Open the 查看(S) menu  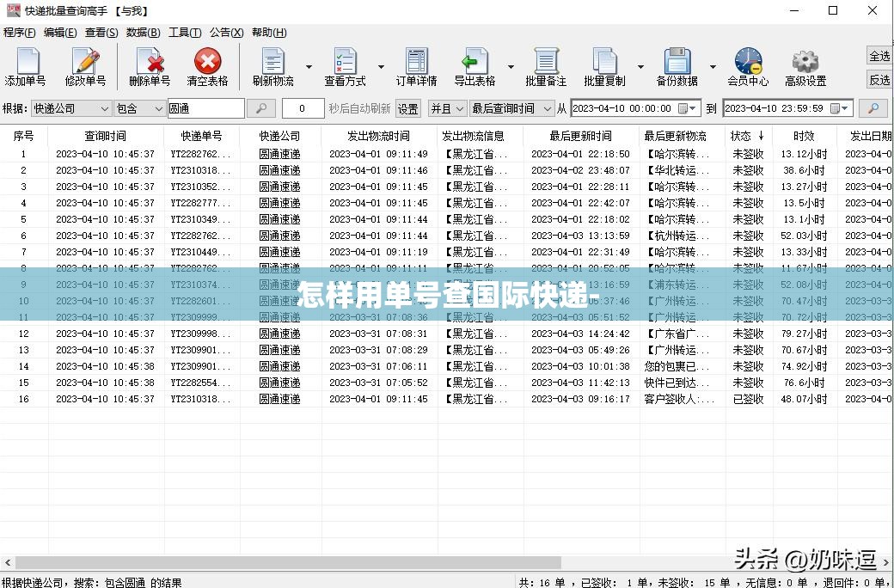click(x=101, y=33)
